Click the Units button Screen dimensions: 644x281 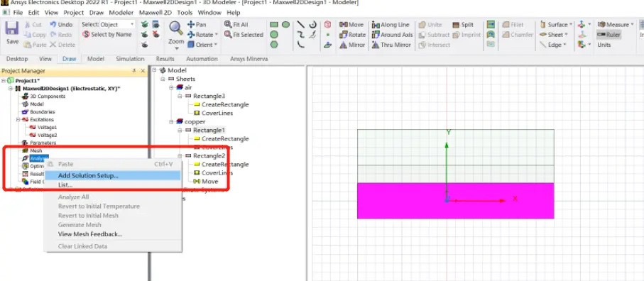(604, 45)
